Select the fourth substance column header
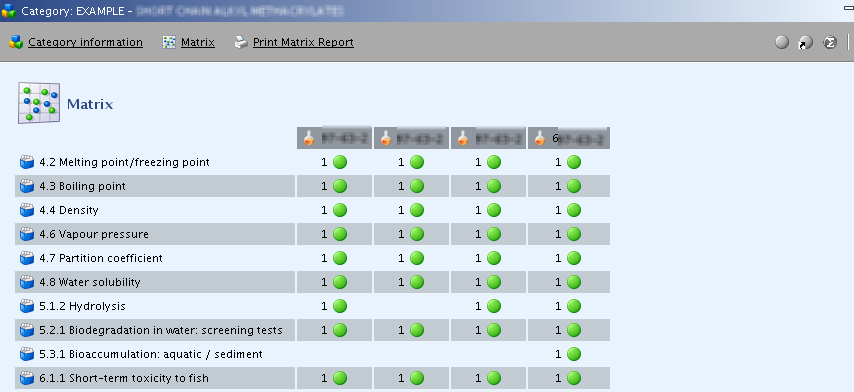The width and height of the screenshot is (854, 392). tap(569, 138)
